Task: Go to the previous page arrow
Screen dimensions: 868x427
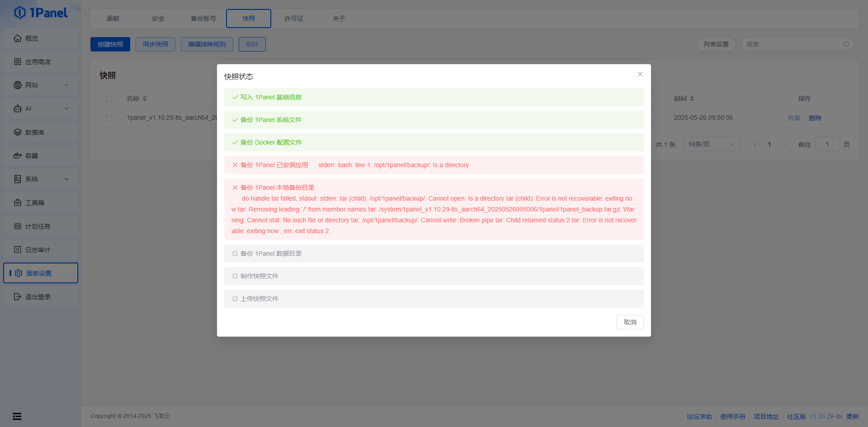Action: point(755,144)
